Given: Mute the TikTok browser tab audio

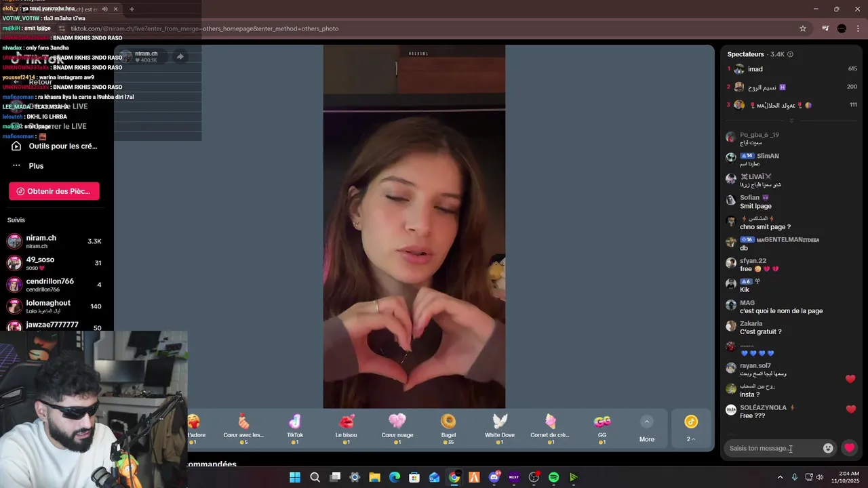Looking at the screenshot, I should pos(104,9).
